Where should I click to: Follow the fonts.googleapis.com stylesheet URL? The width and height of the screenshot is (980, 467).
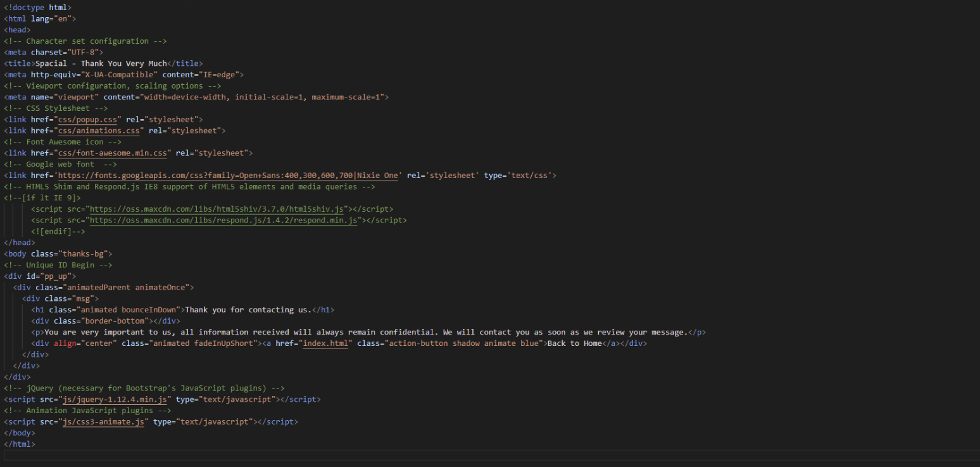tap(228, 176)
